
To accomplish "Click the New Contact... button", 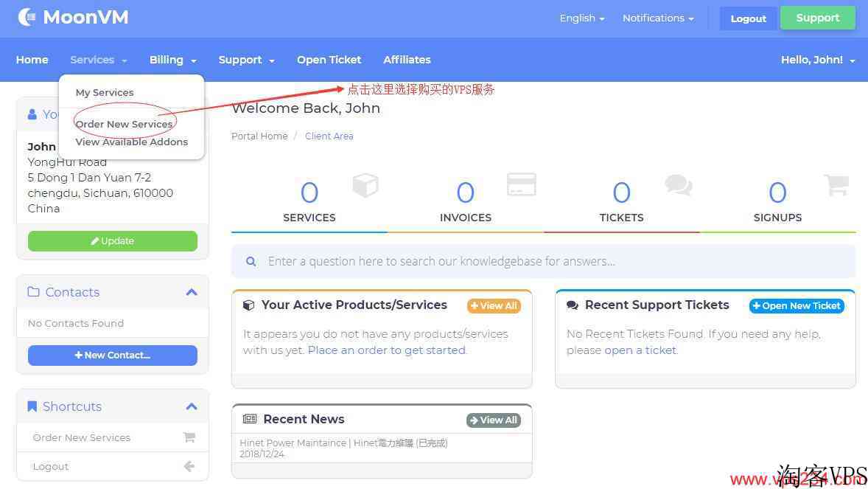I will (x=113, y=356).
